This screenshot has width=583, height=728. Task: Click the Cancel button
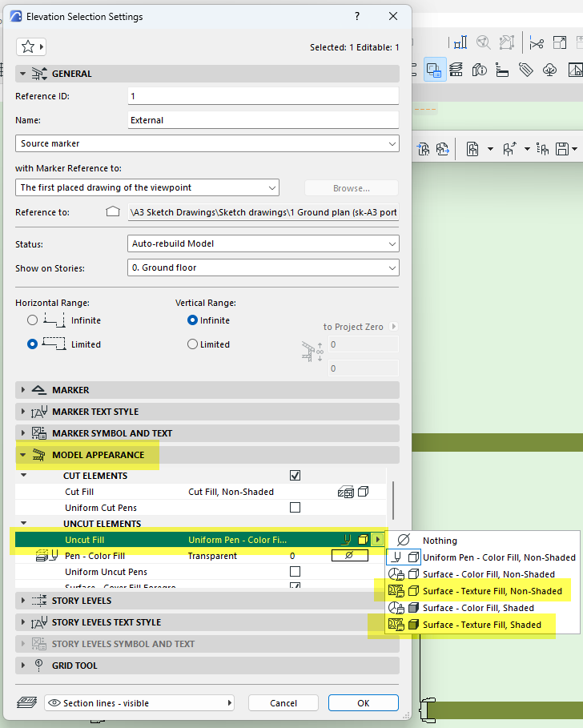[x=283, y=703]
